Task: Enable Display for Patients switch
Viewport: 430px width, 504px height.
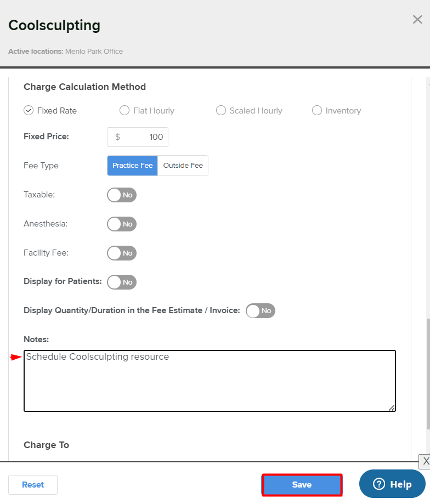Action: (121, 282)
